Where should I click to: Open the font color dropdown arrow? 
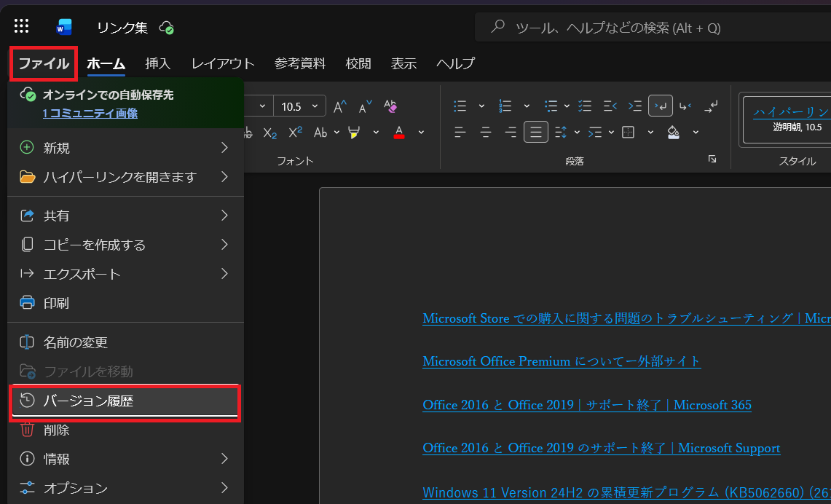tap(422, 132)
